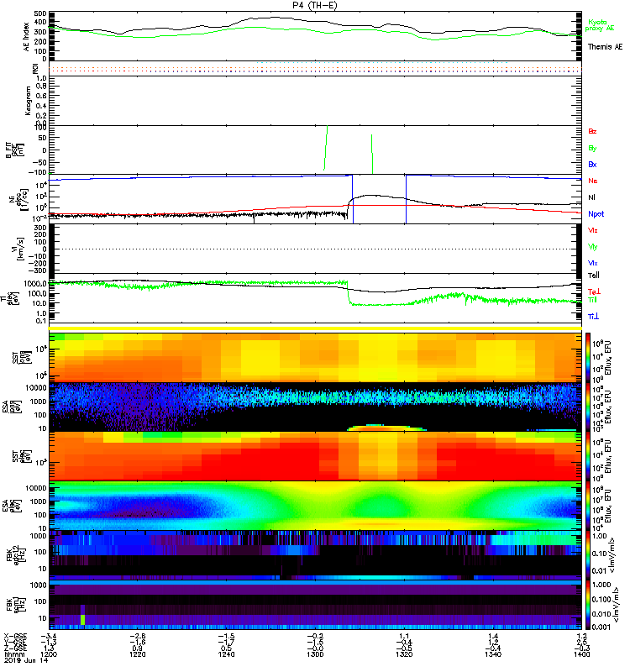
Task: Click the bright green cell in FBK scm panel
Action: (82, 619)
